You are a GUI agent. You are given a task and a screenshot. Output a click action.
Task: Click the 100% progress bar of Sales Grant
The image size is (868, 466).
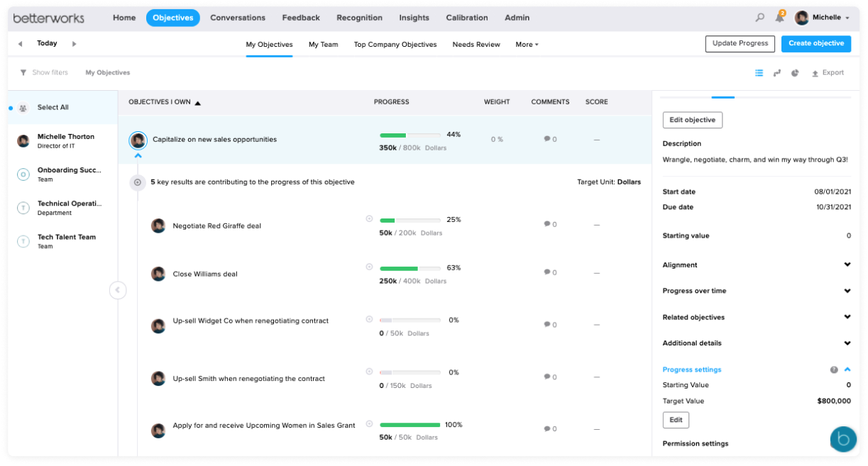410,425
